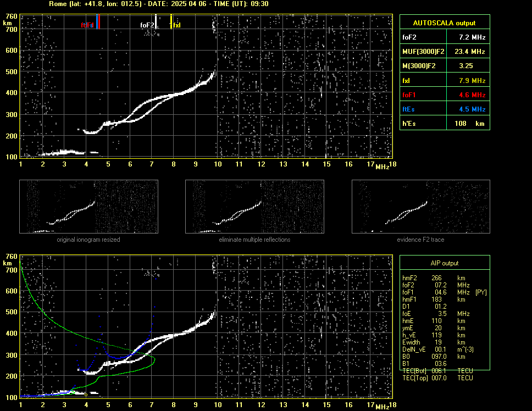Select the hmE 110 km row

(x=434, y=321)
